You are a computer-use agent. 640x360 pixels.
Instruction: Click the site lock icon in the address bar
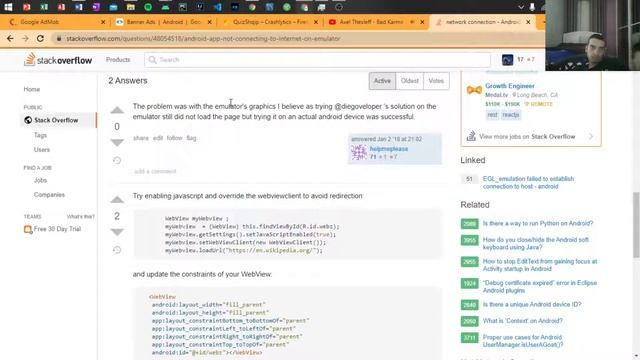click(x=59, y=38)
